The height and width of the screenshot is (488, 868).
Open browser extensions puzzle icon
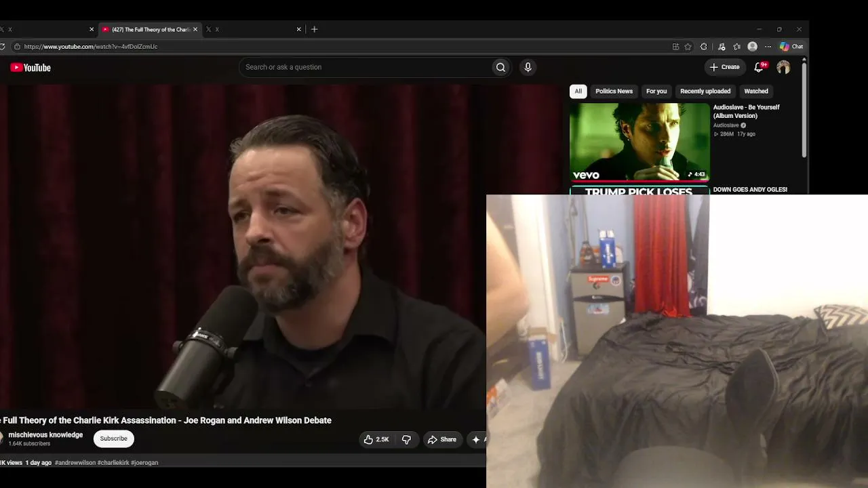click(703, 47)
